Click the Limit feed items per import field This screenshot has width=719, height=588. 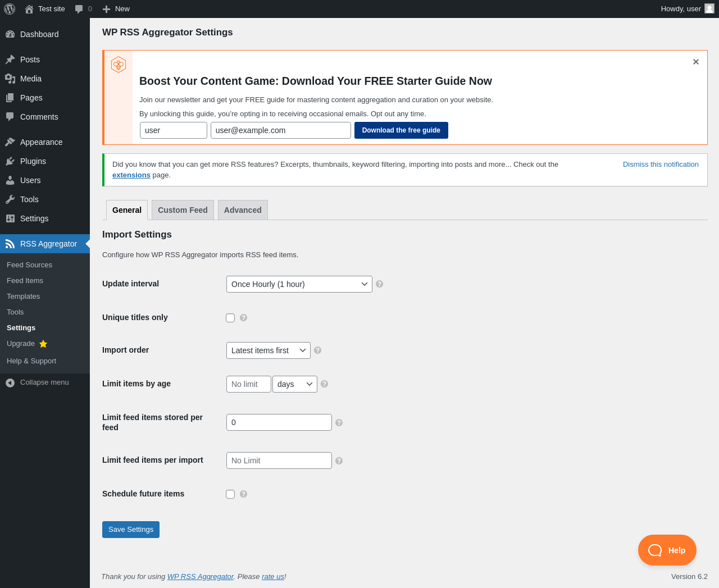click(279, 461)
